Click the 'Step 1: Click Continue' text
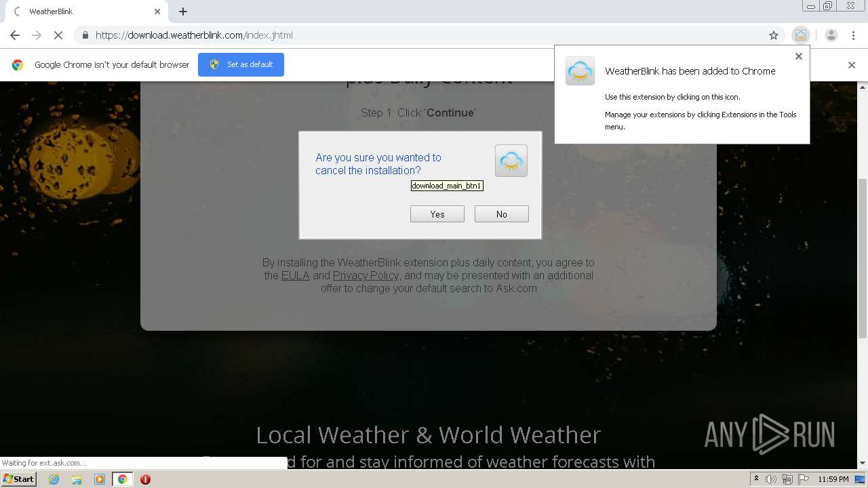The width and height of the screenshot is (868, 488). click(418, 113)
